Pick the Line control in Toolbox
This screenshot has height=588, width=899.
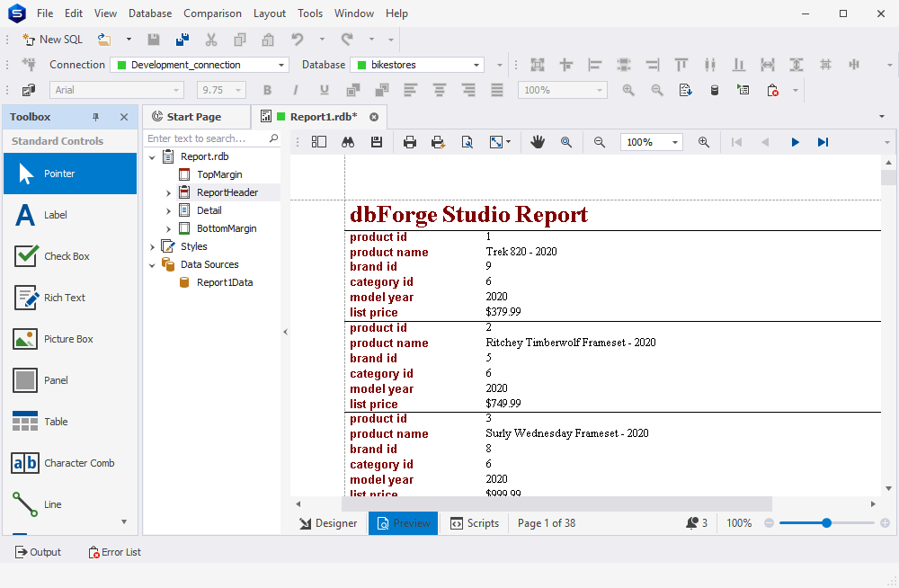tap(70, 503)
